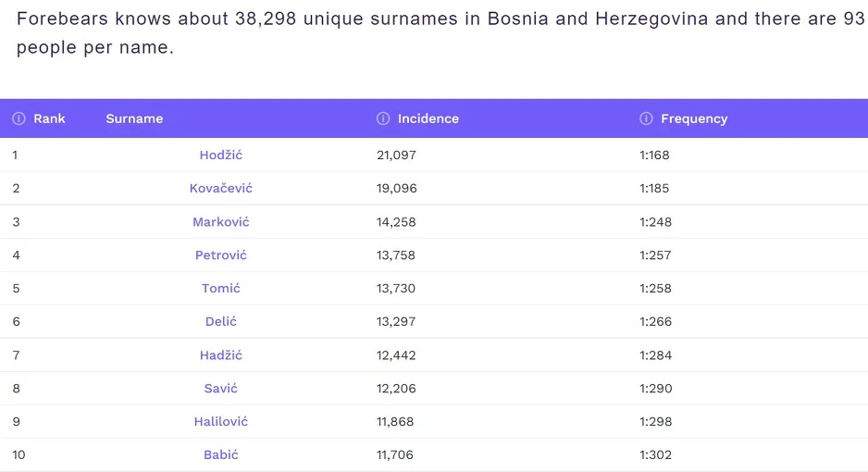
Task: Click the info icon beside Rank
Action: point(19,118)
